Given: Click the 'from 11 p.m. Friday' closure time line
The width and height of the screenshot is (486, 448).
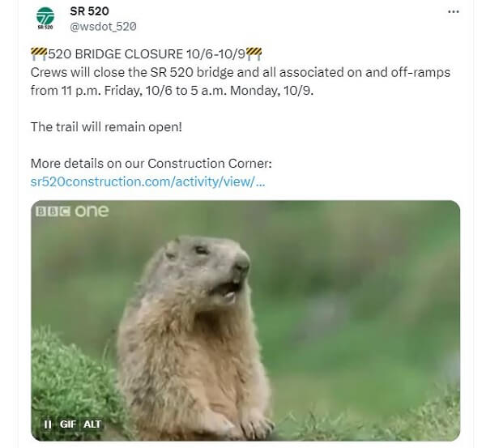Looking at the screenshot, I should click(172, 91).
